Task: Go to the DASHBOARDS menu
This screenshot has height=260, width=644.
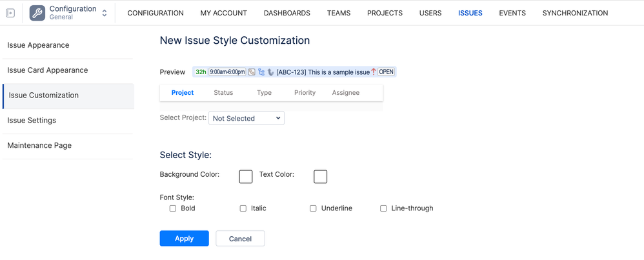Action: pos(287,13)
